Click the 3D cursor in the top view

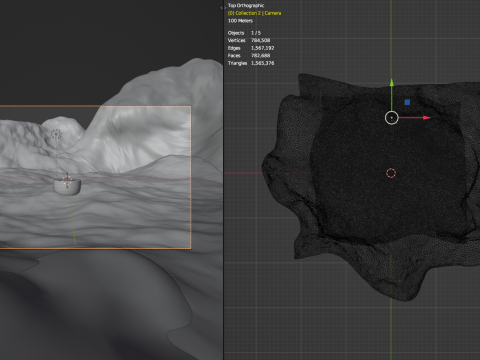click(x=391, y=173)
